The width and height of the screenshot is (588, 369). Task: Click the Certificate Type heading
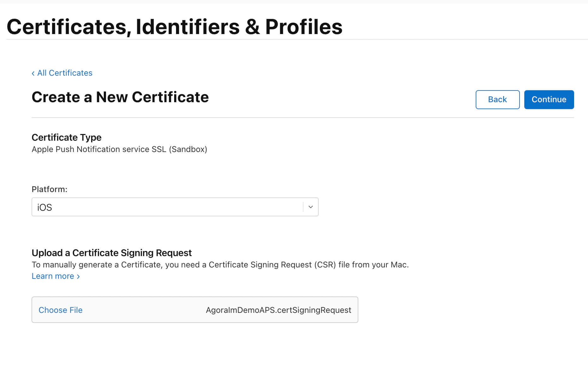[67, 138]
